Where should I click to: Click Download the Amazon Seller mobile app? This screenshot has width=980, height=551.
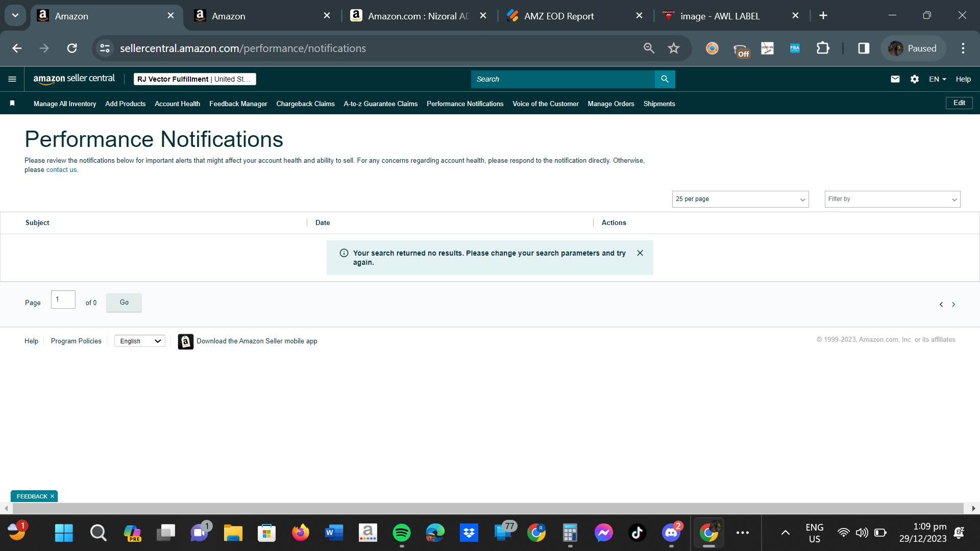tap(257, 341)
